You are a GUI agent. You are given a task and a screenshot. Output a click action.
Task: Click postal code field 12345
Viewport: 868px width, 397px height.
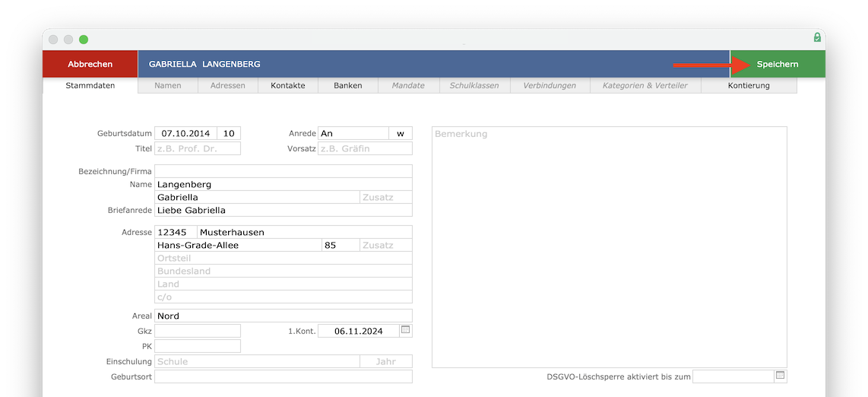click(x=176, y=232)
